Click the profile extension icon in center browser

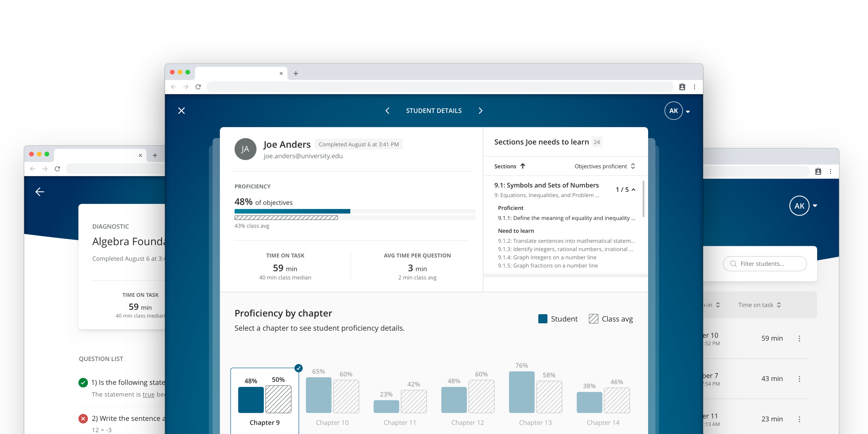(x=682, y=87)
